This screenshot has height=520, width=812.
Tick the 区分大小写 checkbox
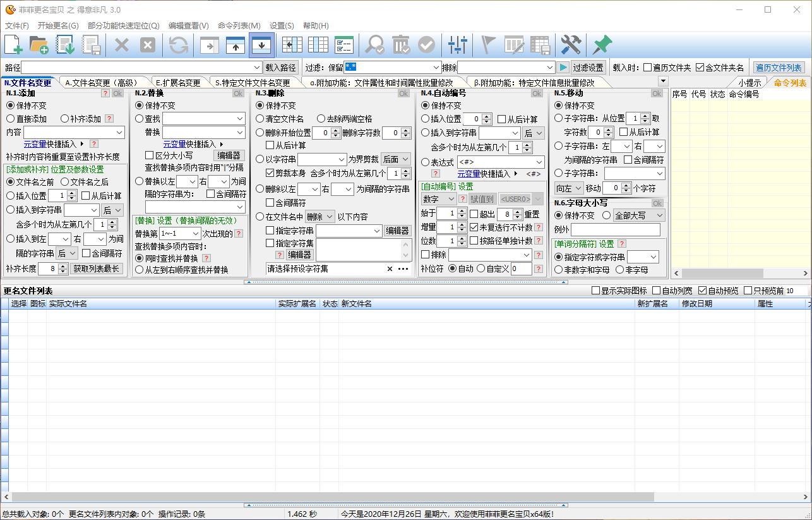pos(150,155)
